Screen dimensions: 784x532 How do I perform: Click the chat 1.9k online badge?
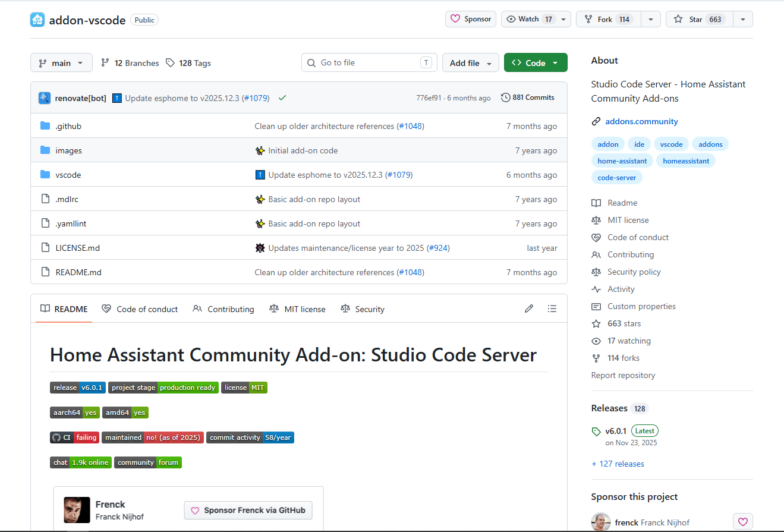pyautogui.click(x=81, y=462)
